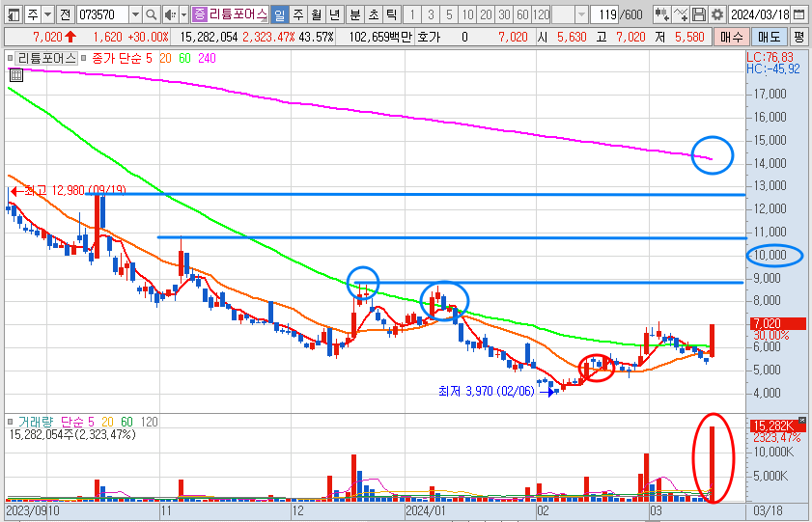Toggle the 리듬포어스 series square marker
Screen dimensions: 812x522
pyautogui.click(x=10, y=59)
